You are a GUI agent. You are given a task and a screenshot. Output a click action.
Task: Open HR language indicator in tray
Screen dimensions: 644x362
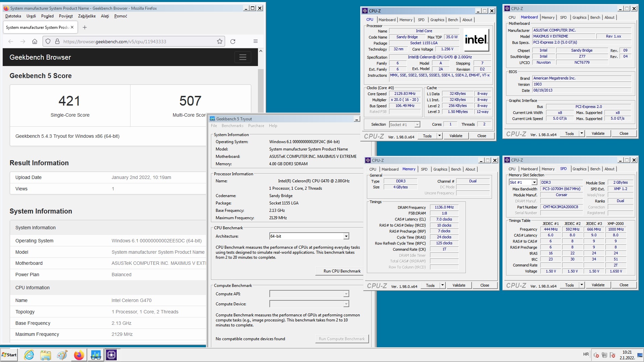(x=586, y=354)
